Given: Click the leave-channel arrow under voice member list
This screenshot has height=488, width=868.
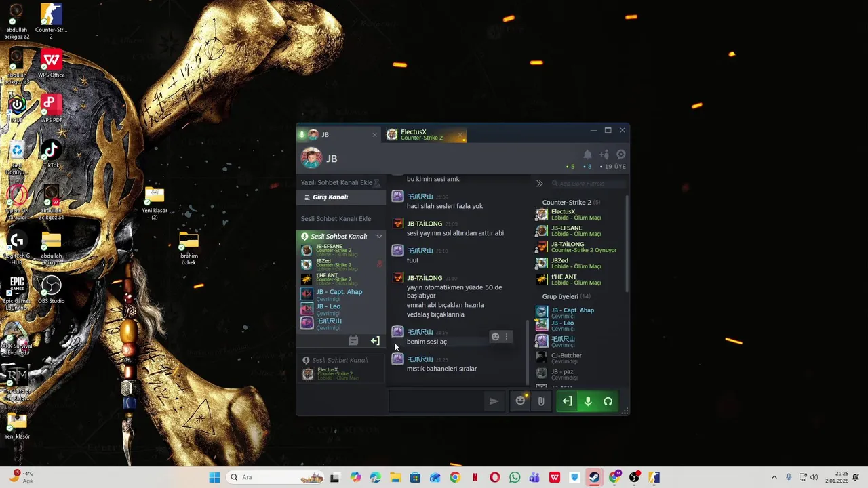Looking at the screenshot, I should [x=375, y=341].
